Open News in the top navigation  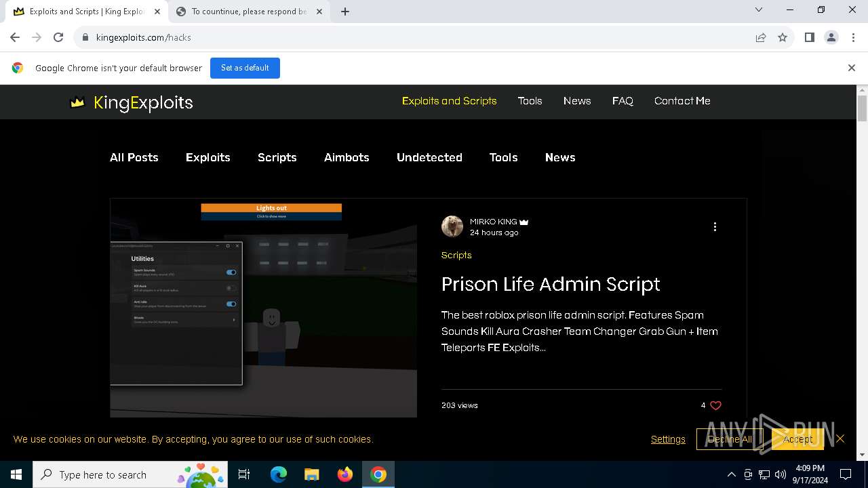(577, 101)
